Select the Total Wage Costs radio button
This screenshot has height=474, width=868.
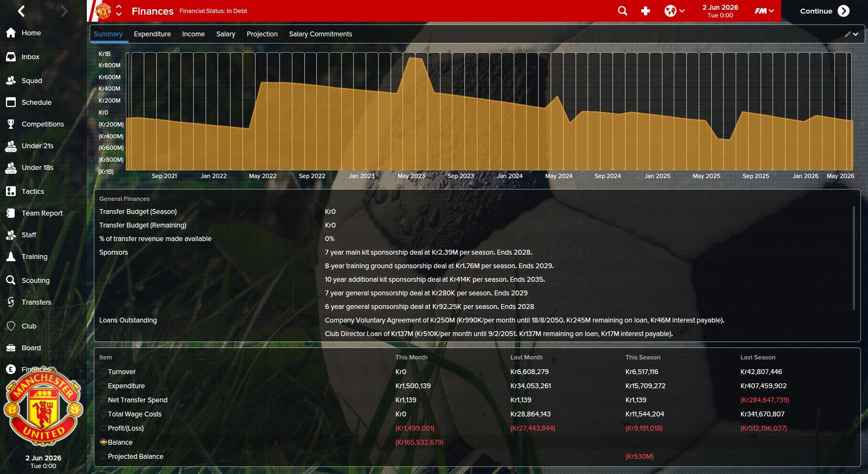[x=103, y=414]
